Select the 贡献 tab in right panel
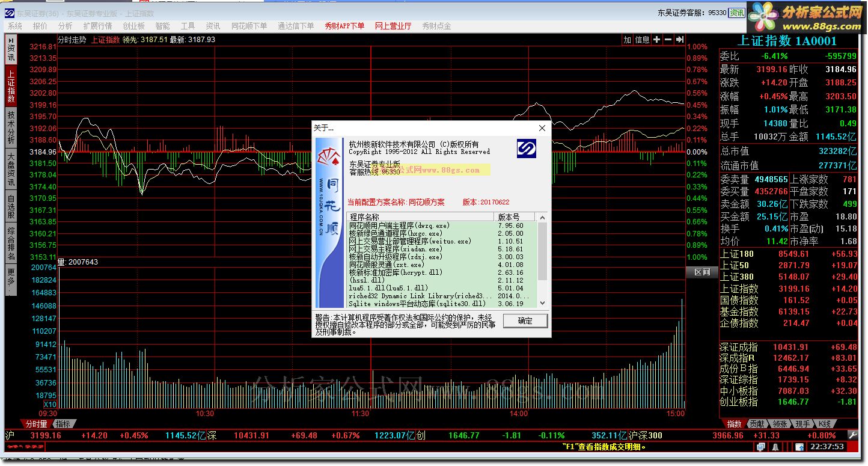The width and height of the screenshot is (868, 466). [757, 424]
